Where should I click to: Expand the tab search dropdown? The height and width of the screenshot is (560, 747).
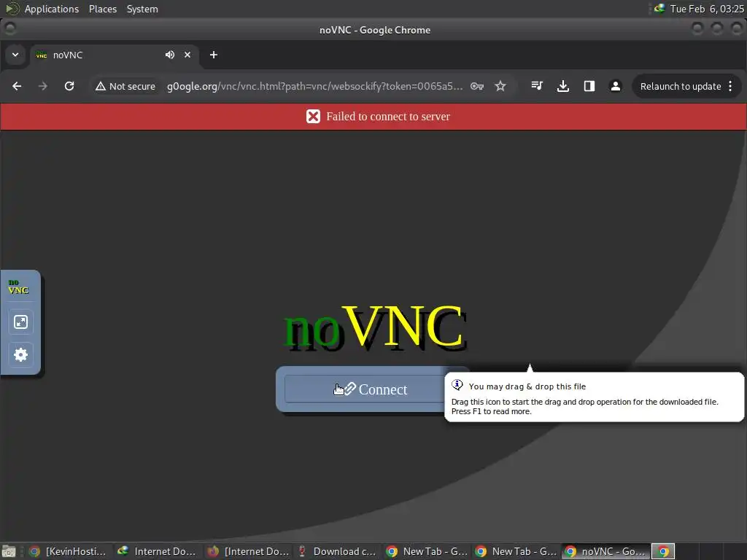(15, 55)
